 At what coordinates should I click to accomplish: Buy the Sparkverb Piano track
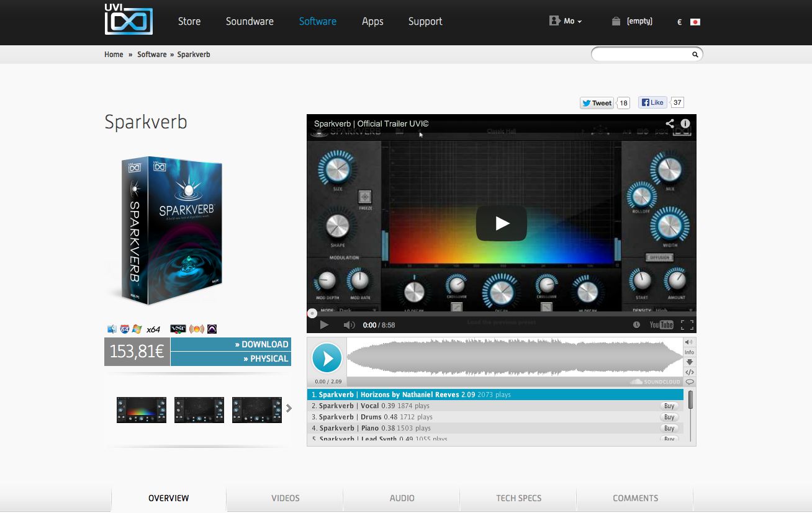(x=669, y=429)
